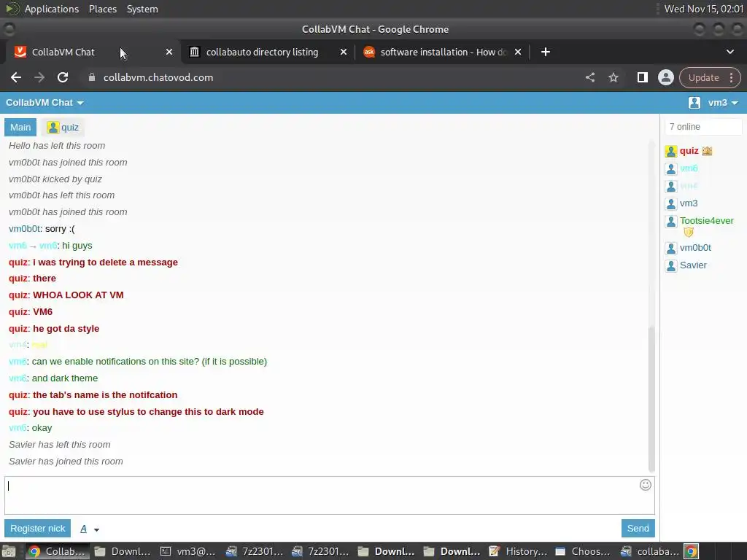The height and width of the screenshot is (560, 747).
Task: Click the show desktop icon in the taskbar
Action: coord(9,551)
